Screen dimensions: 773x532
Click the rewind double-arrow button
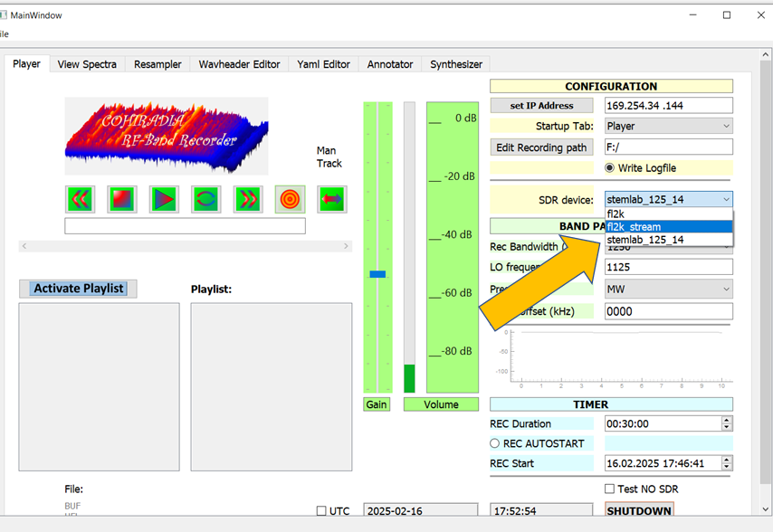[80, 199]
